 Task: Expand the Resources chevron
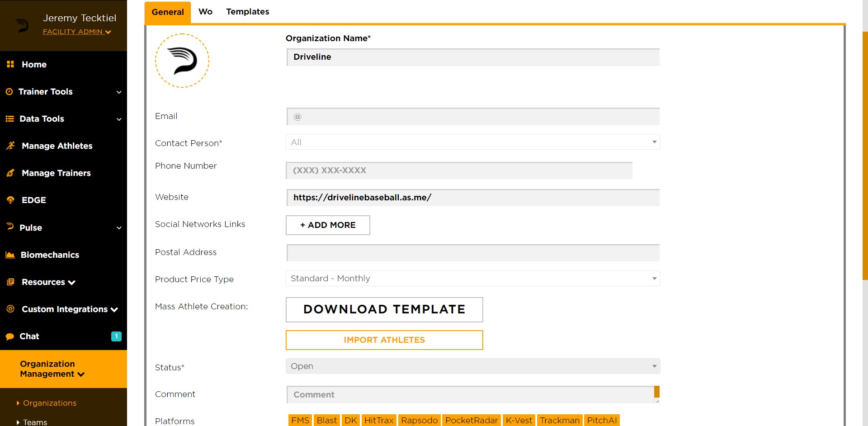[71, 283]
